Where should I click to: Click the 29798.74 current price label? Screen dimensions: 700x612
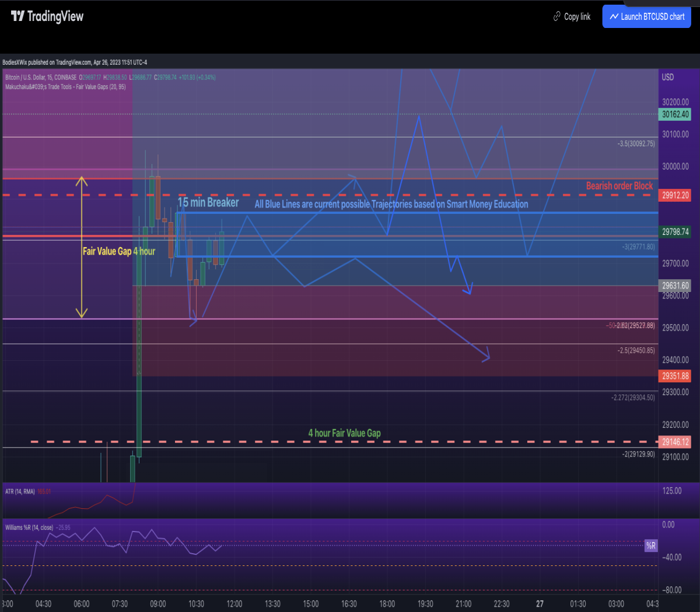[675, 231]
